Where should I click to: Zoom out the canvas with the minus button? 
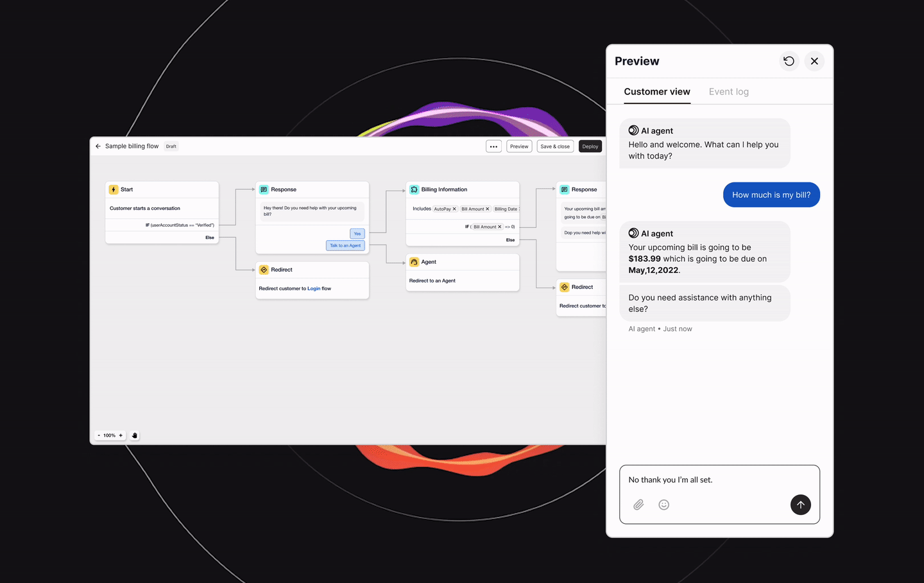point(99,435)
